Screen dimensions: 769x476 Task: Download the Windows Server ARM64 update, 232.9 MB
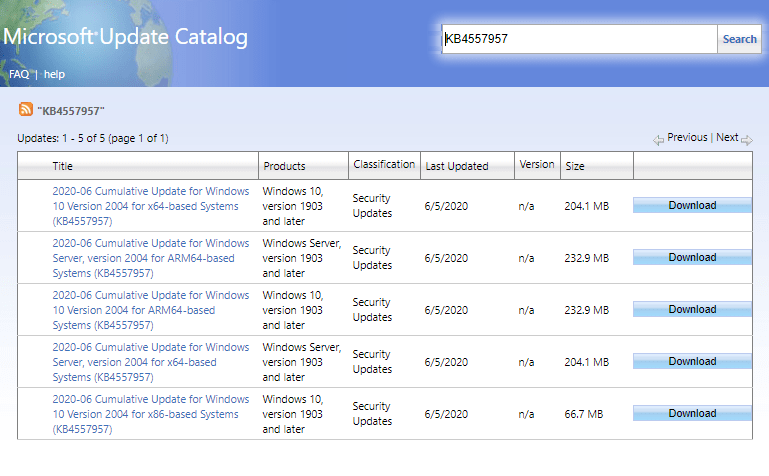(692, 257)
